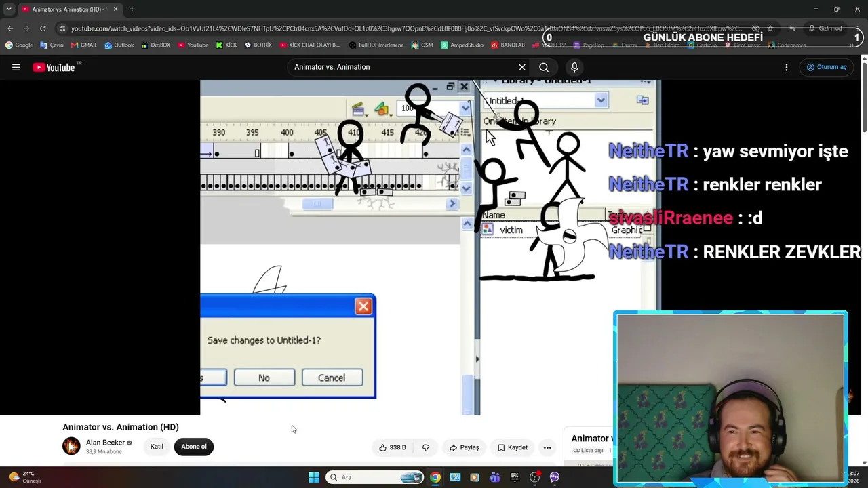868x488 pixels.
Task: Go to the YouTube home logo
Action: click(x=54, y=67)
